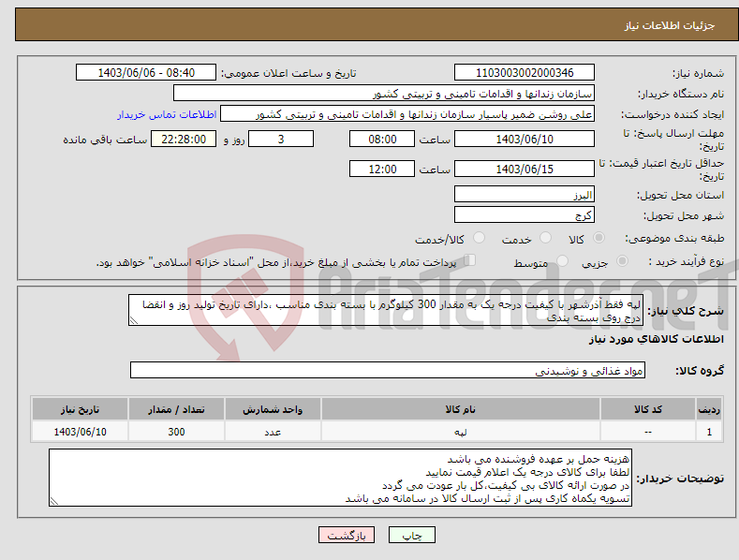The width and height of the screenshot is (739, 560).
Task: Click the description text area resize handle
Action: (134, 320)
